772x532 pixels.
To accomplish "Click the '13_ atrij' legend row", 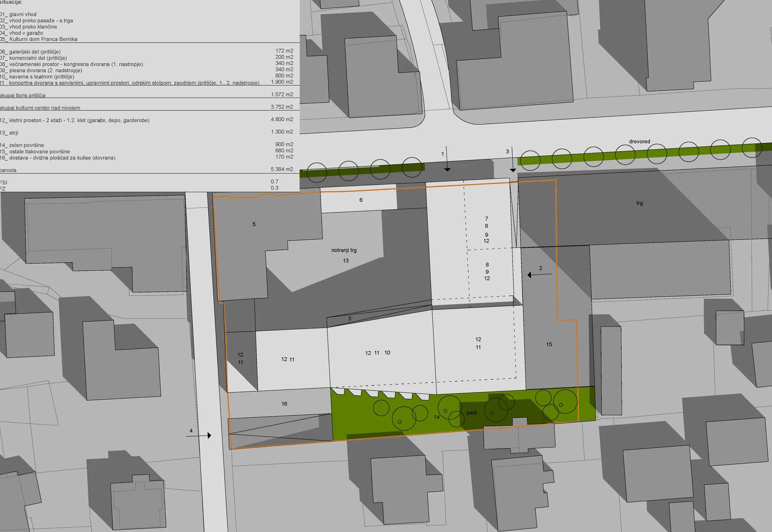I will tap(147, 132).
